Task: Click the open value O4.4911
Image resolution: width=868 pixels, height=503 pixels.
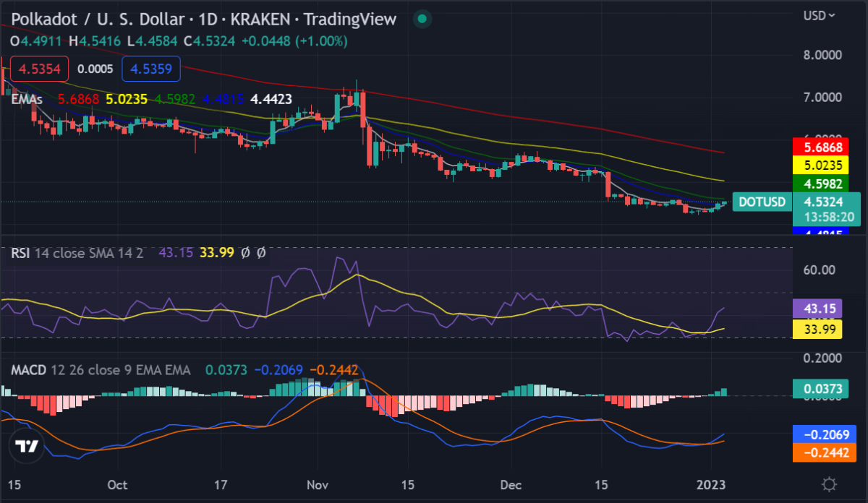Action: pos(35,41)
